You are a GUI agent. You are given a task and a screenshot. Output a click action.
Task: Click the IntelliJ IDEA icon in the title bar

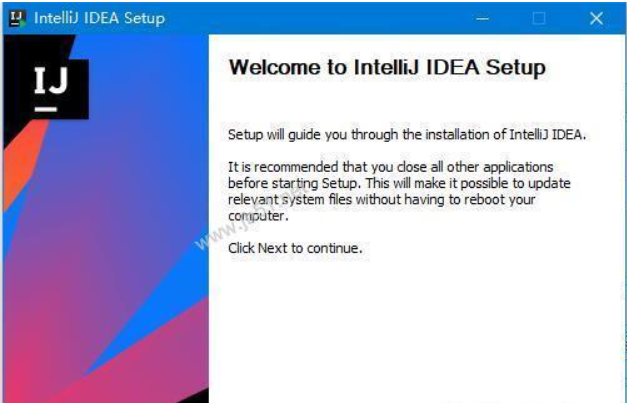[18, 18]
